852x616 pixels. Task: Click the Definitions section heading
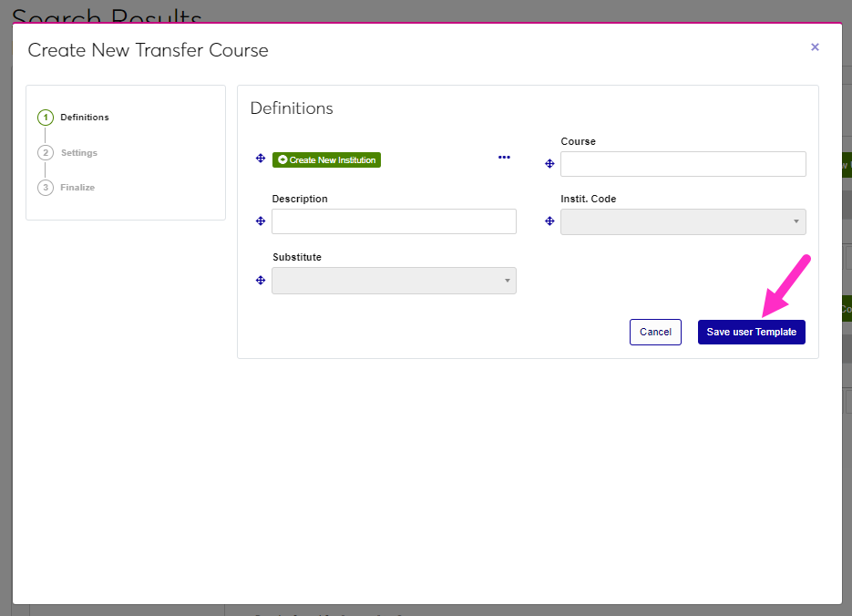point(292,108)
